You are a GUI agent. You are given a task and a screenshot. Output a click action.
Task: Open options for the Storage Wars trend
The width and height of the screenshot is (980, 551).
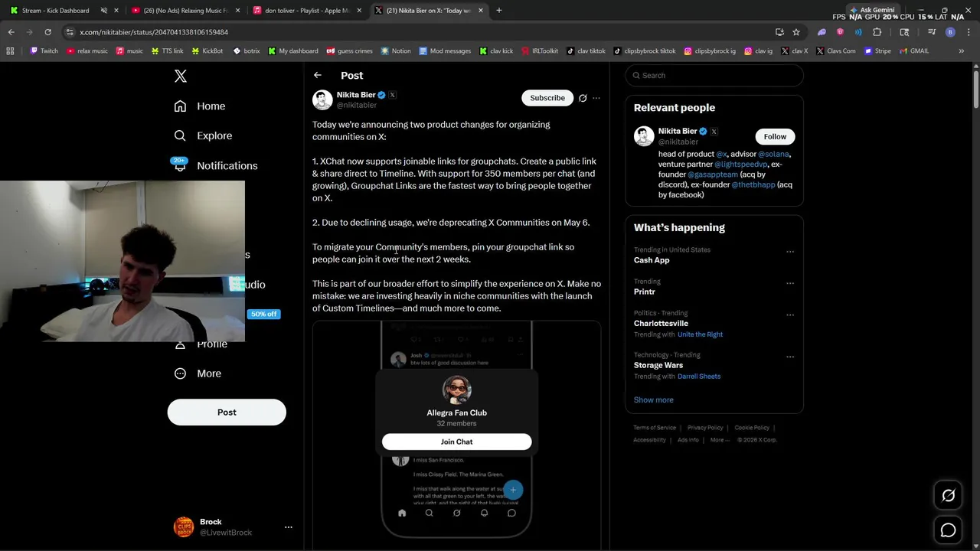point(790,357)
